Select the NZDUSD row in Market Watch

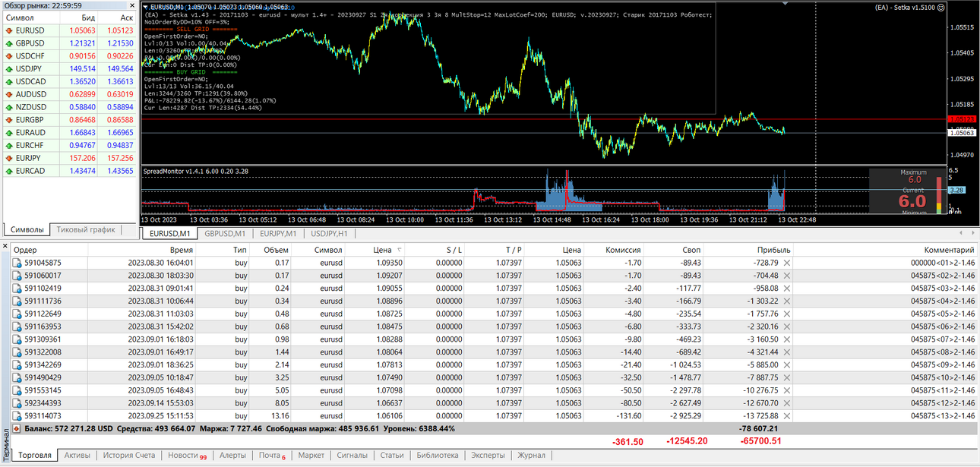click(x=69, y=107)
